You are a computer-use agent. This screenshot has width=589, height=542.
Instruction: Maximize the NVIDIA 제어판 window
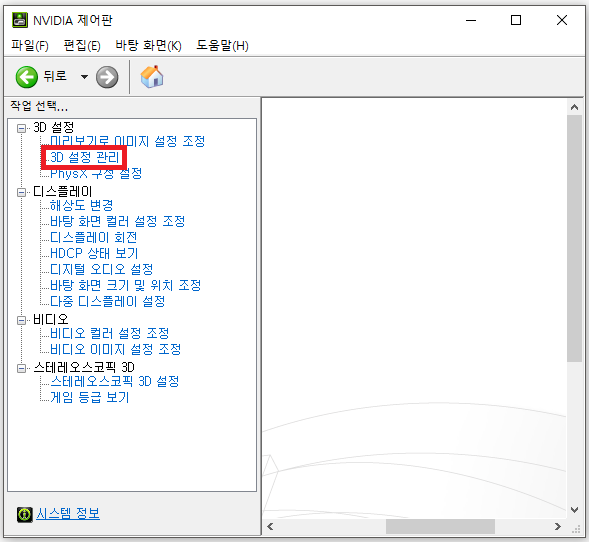(x=516, y=20)
